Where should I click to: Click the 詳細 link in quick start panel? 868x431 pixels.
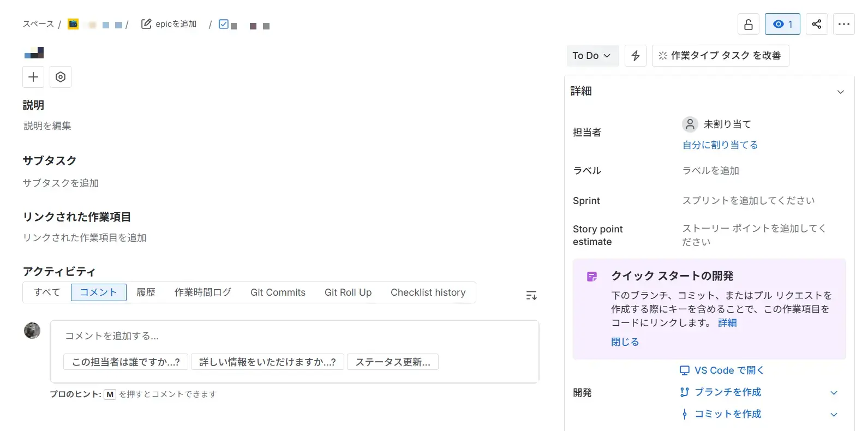click(727, 323)
